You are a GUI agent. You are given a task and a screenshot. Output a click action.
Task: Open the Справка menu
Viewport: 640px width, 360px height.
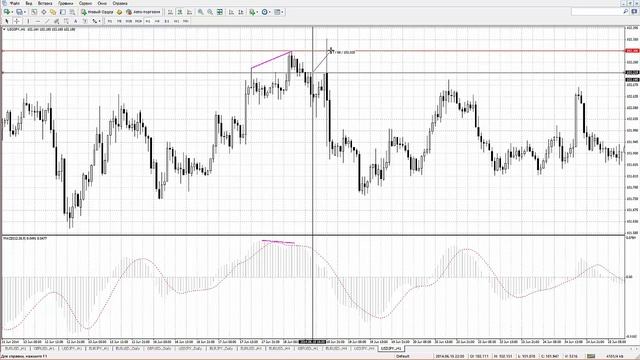point(120,3)
